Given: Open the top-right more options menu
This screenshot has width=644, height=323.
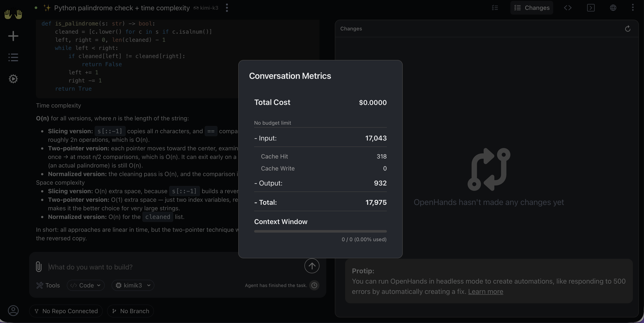Looking at the screenshot, I should pos(633,8).
